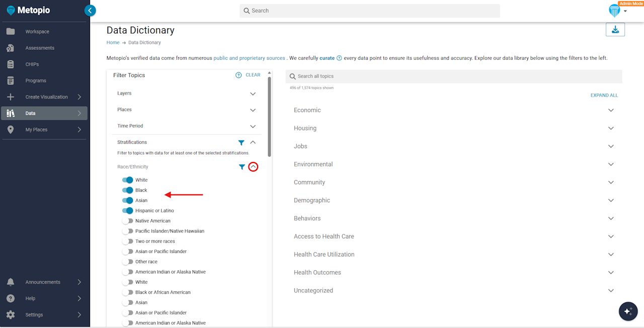Open the AI assistant sparkle button
This screenshot has width=644, height=328.
coord(628,311)
